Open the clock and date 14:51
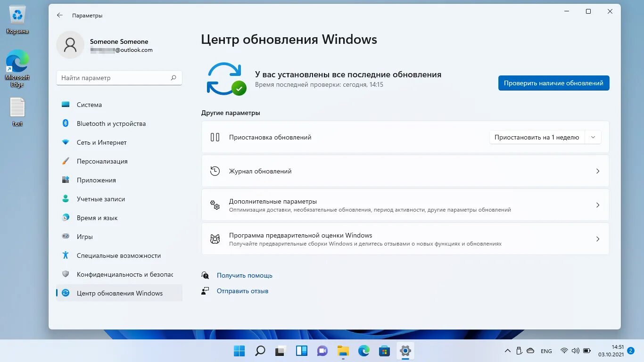Image resolution: width=644 pixels, height=362 pixels. coord(611,351)
